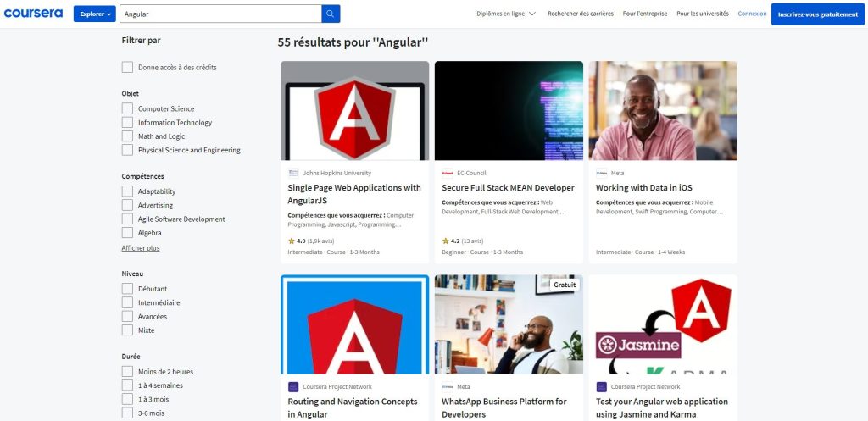Screen dimensions: 868x421
Task: Check the Computer Science filter
Action: point(127,109)
